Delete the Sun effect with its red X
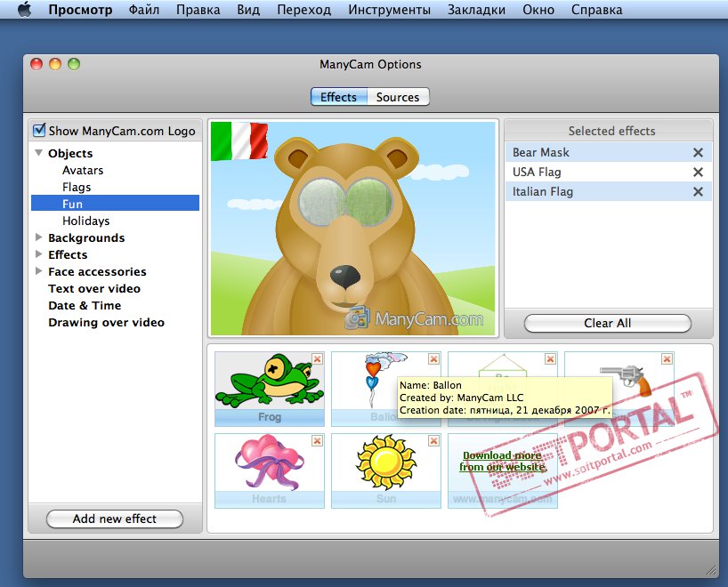728x587 pixels. tap(433, 440)
